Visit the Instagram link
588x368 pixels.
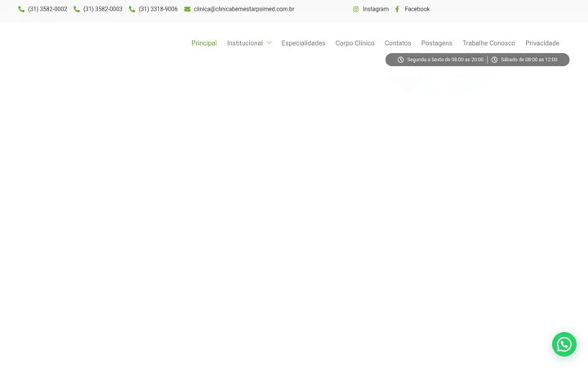376,9
